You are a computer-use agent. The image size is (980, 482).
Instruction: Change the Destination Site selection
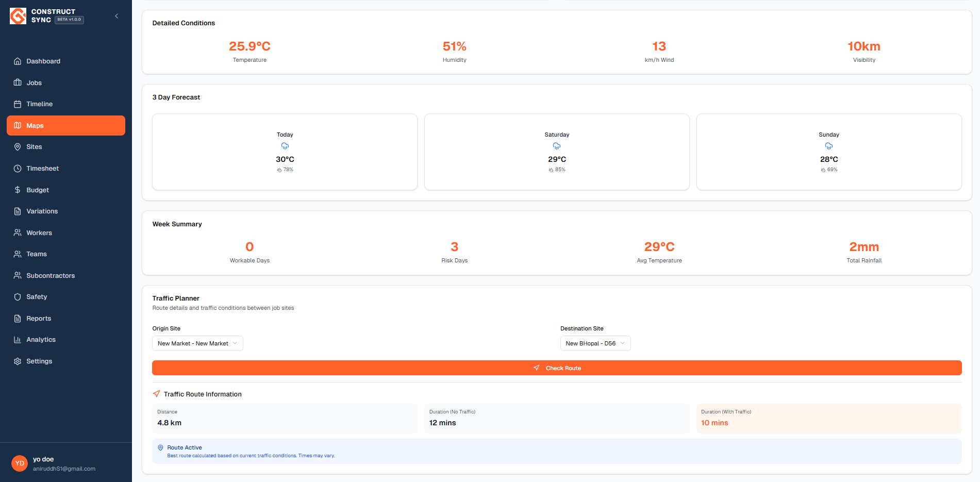(595, 343)
